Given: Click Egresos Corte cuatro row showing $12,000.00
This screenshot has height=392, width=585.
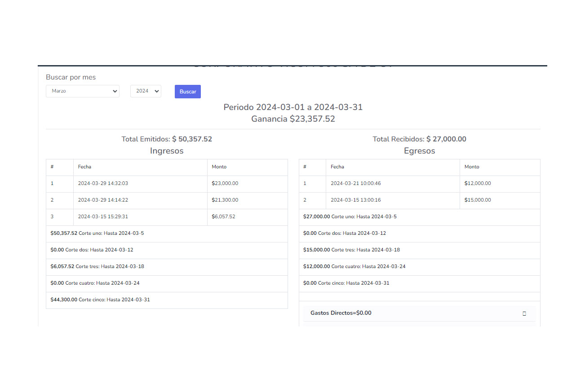Looking at the screenshot, I should click(355, 267).
